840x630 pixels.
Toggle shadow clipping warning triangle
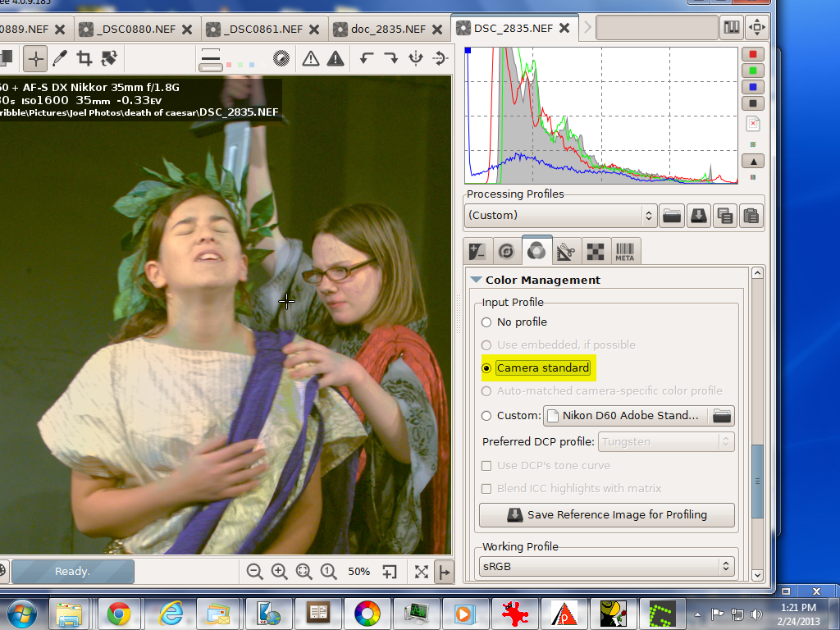click(x=311, y=58)
